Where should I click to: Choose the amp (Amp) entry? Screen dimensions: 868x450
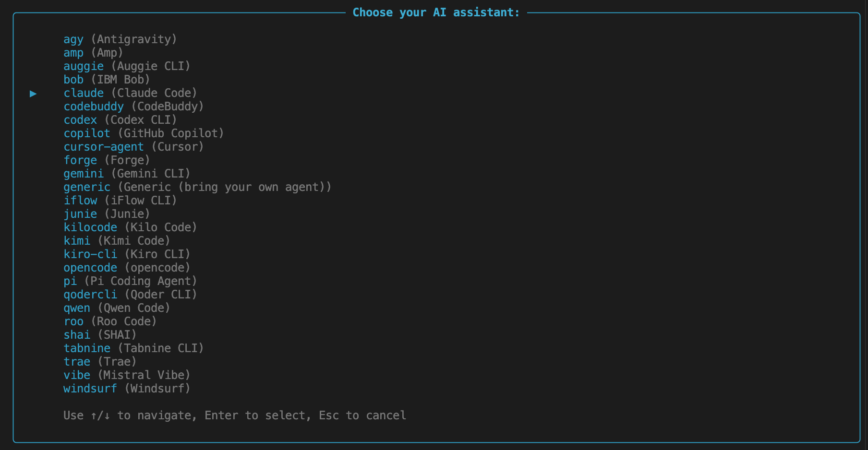[93, 53]
